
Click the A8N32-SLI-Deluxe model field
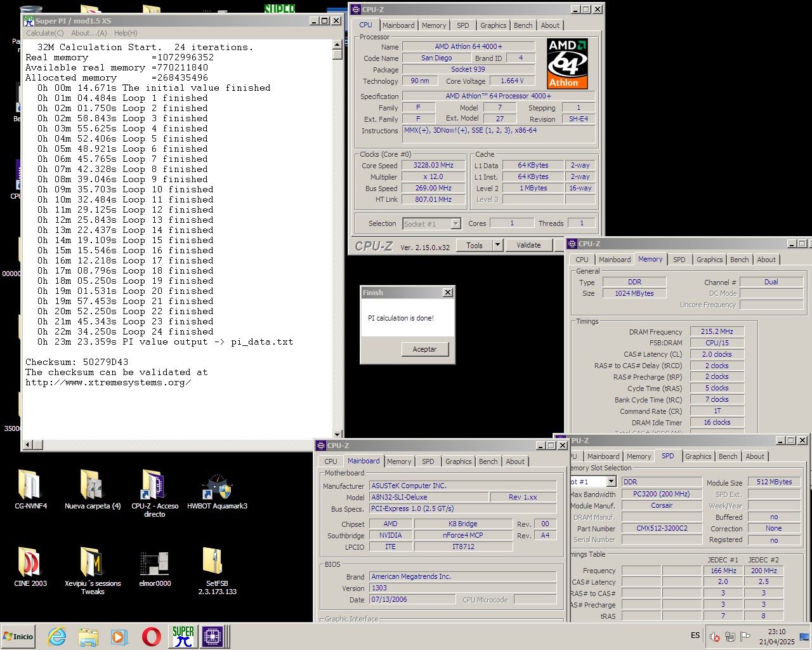pos(428,497)
